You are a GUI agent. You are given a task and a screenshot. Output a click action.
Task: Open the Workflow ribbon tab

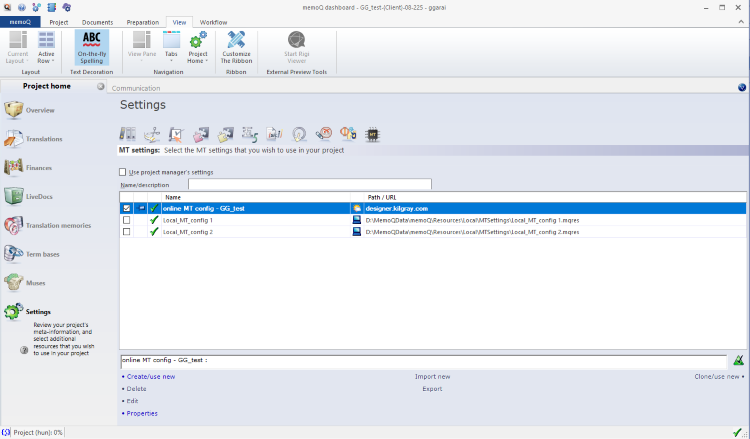(x=213, y=21)
